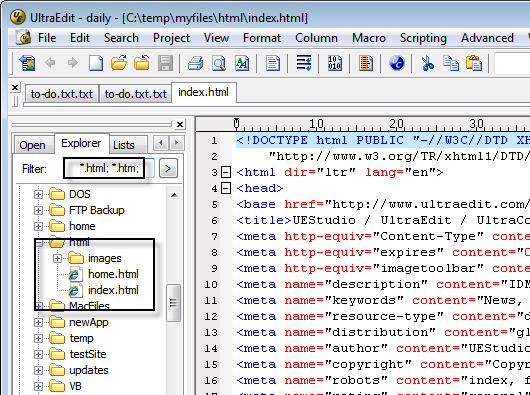Screen dimensions: 530x395
Task: Open the Macro menu
Action: click(x=368, y=38)
